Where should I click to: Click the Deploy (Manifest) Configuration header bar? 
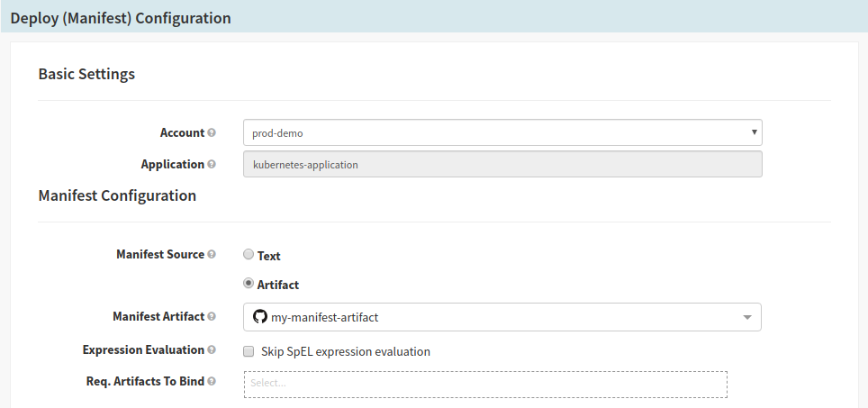434,18
